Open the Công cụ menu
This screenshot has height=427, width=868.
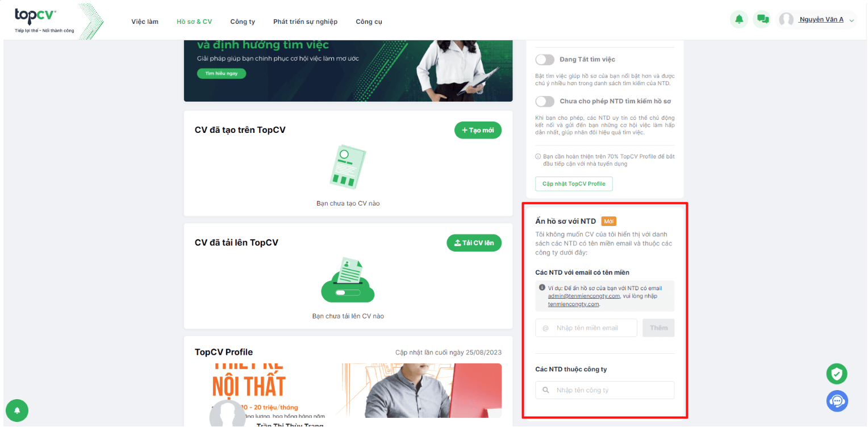click(369, 22)
